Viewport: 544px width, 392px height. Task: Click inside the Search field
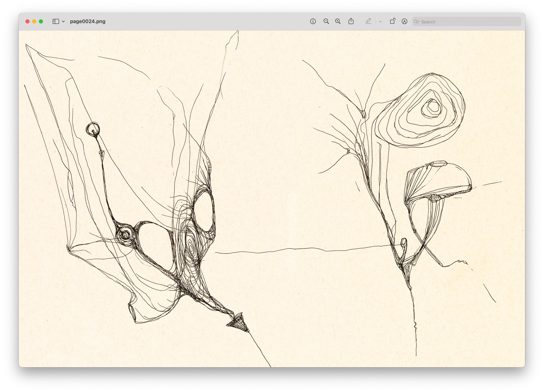click(x=467, y=22)
